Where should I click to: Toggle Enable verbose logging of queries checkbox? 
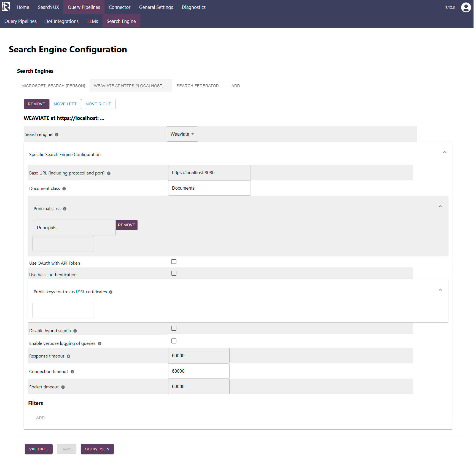tap(174, 341)
